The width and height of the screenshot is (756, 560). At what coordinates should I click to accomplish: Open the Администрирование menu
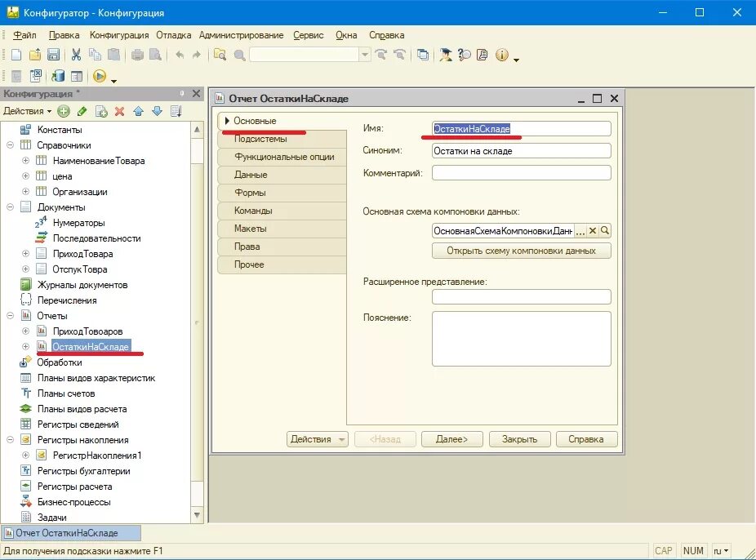coord(241,35)
